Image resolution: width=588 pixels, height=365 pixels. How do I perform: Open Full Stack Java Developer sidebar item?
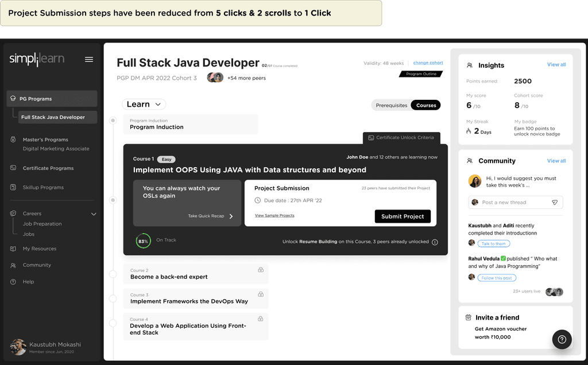pyautogui.click(x=58, y=117)
